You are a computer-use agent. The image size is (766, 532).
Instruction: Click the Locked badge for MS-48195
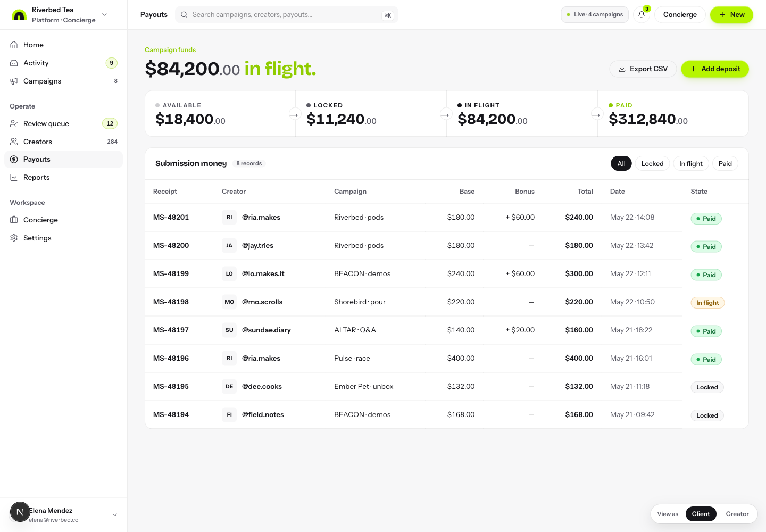click(707, 387)
